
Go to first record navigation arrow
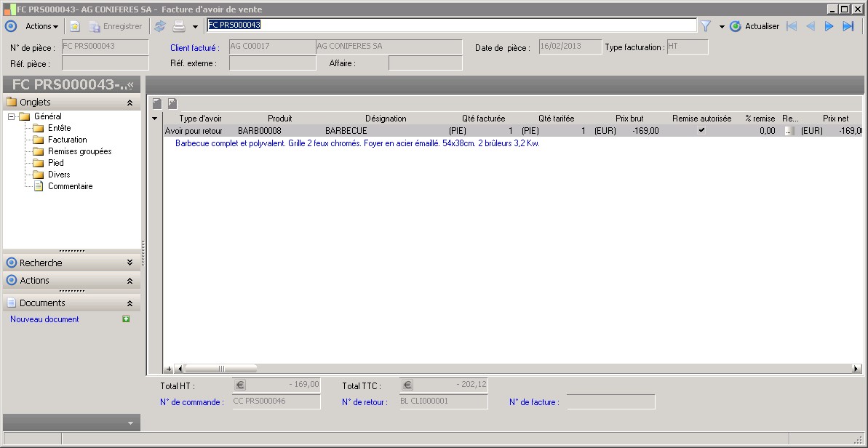792,26
